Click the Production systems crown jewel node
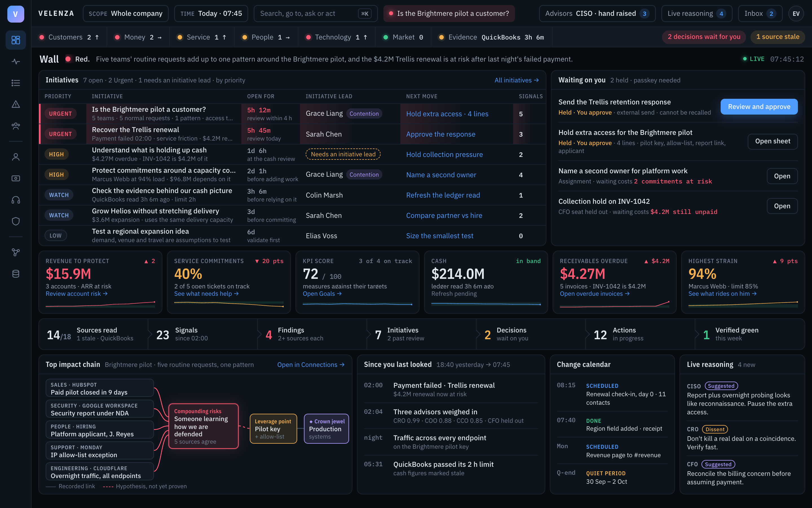812x508 pixels. pyautogui.click(x=326, y=429)
